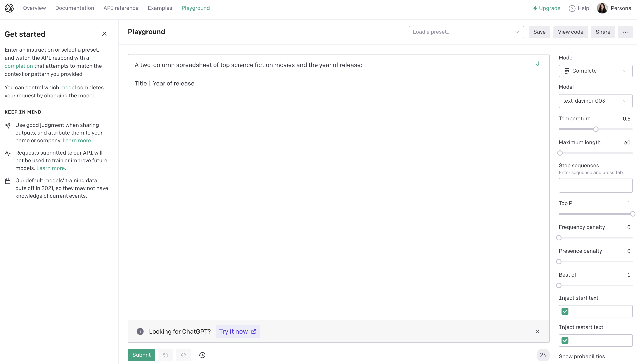
Task: Toggle the Inject restart text checkbox
Action: 564,340
